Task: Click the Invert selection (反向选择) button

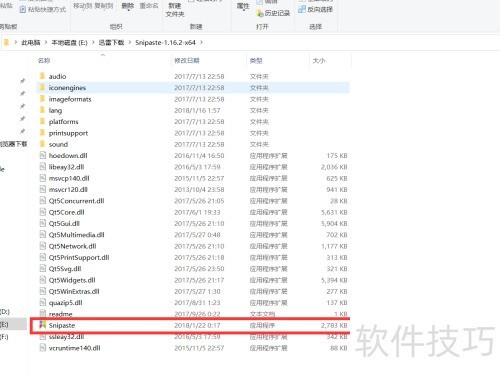Action: click(315, 9)
